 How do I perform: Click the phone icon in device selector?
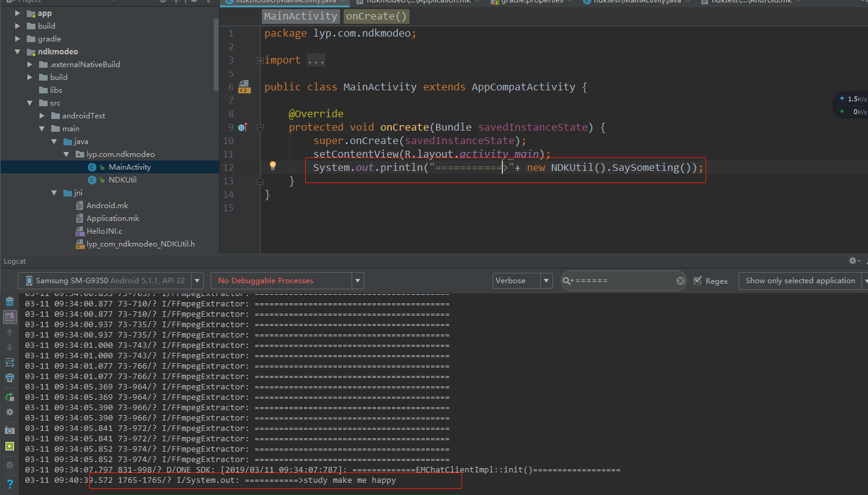pos(29,281)
